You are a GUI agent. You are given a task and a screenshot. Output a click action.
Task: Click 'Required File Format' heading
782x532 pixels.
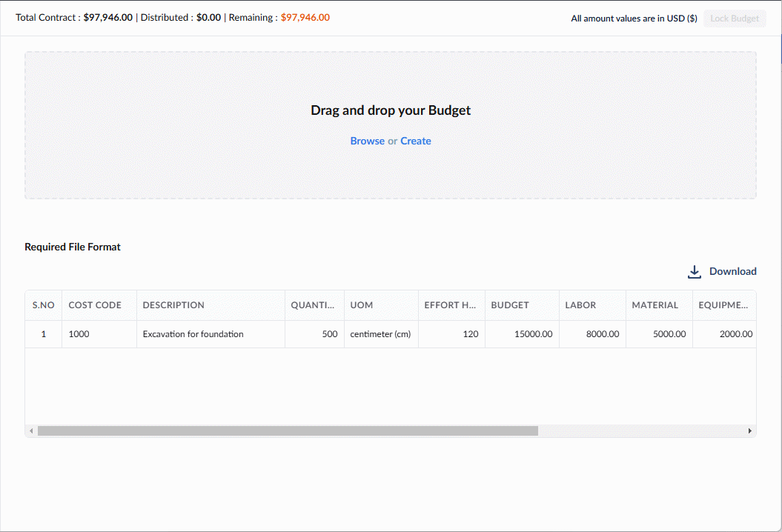[x=73, y=247]
